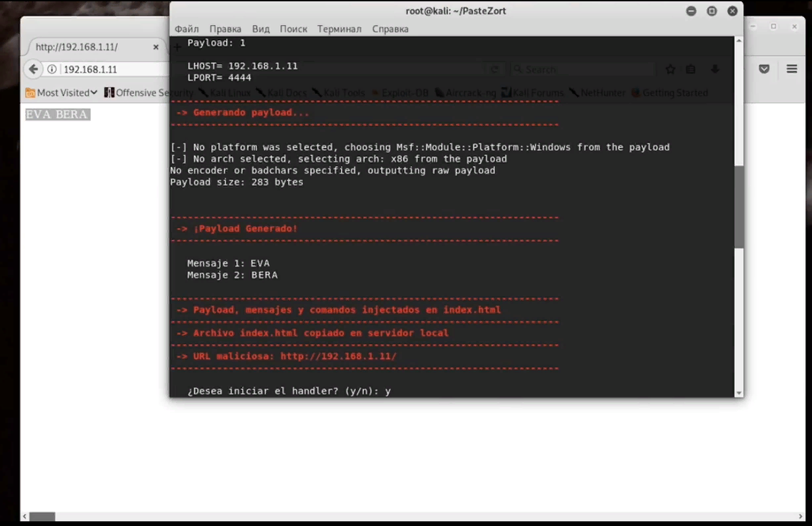Click the 'LHOST= 192.168.1.11' line
Viewport: 812px width, 526px height.
coord(242,66)
